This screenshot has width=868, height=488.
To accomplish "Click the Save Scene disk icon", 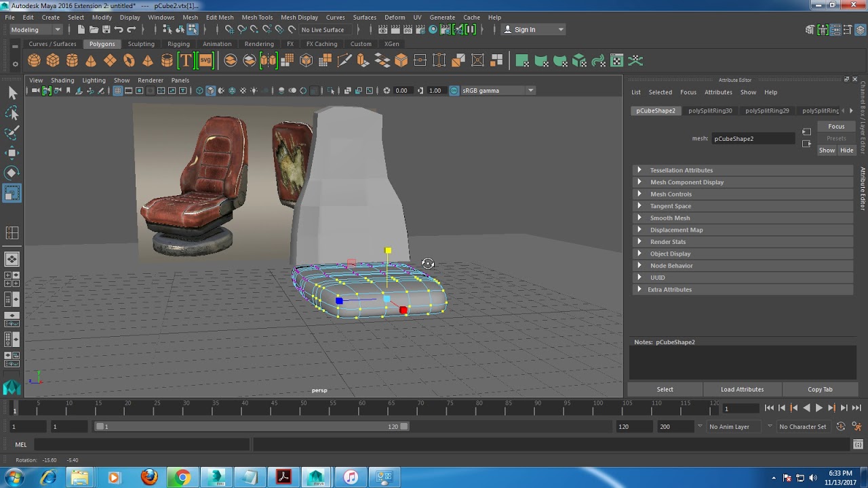I will click(x=106, y=29).
